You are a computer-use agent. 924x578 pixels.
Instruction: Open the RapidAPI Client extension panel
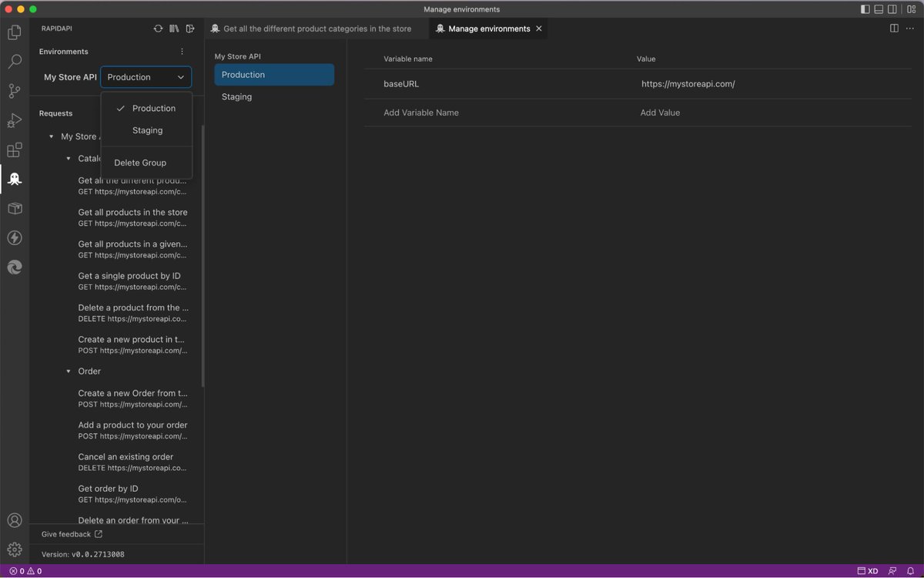(x=14, y=179)
